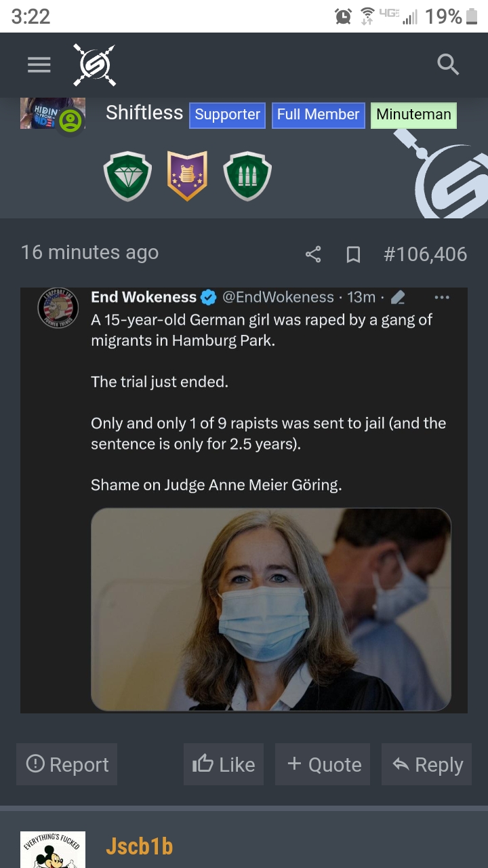Report this post
This screenshot has height=868, width=488.
67,764
